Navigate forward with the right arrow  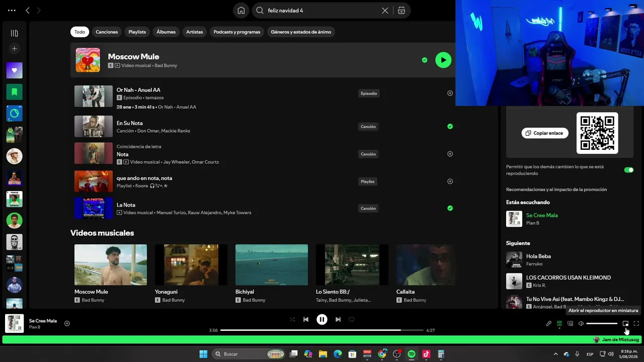click(39, 11)
